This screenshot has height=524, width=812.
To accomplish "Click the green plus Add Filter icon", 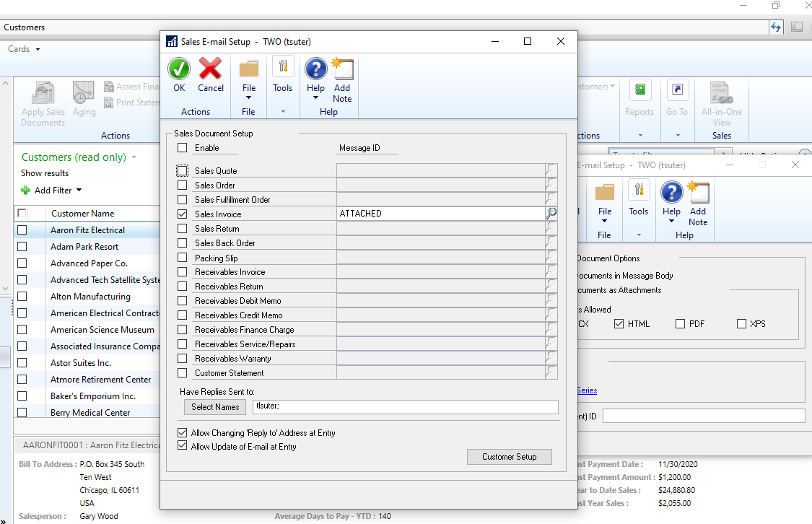I will click(25, 190).
